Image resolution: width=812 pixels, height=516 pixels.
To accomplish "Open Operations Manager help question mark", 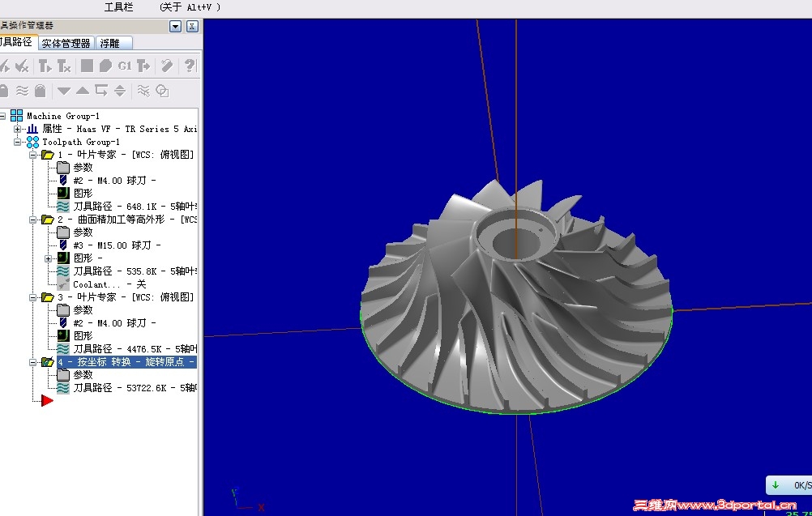I will point(190,66).
